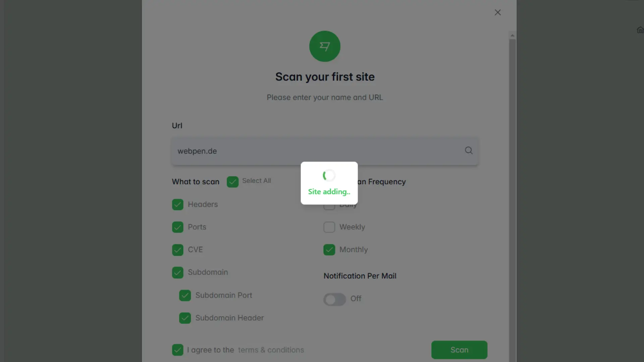Toggle the CVE checkbox
The image size is (644, 362).
(178, 250)
